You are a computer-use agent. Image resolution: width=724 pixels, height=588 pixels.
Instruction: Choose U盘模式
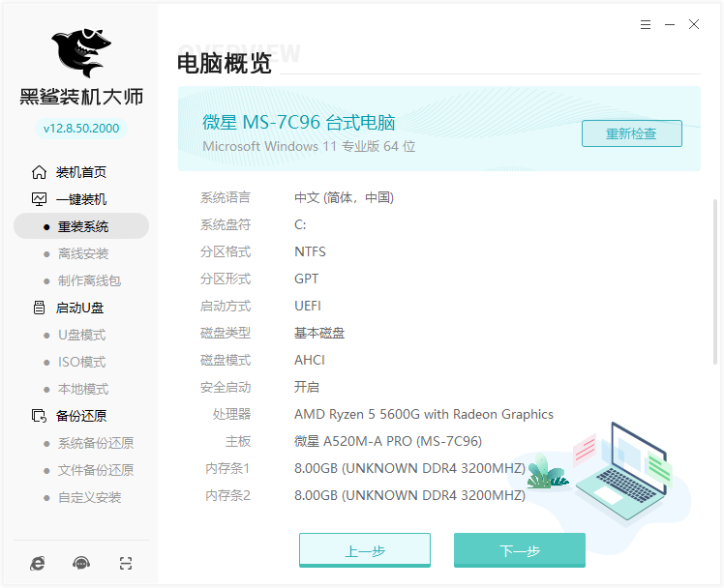[81, 335]
